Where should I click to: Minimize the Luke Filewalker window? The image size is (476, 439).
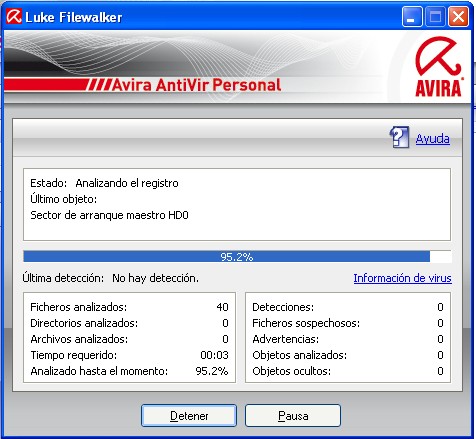coord(412,17)
